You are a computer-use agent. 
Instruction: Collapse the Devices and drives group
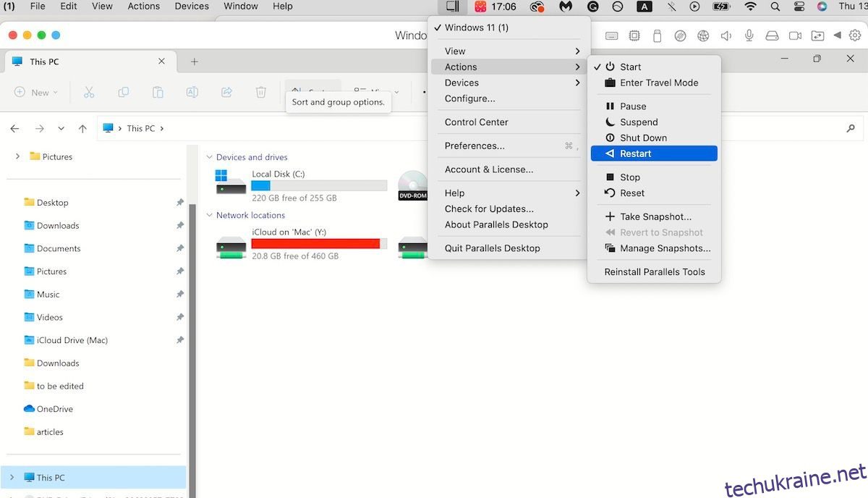point(210,157)
